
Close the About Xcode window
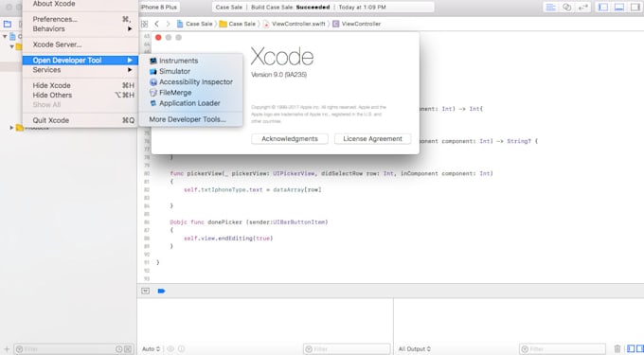[158, 37]
